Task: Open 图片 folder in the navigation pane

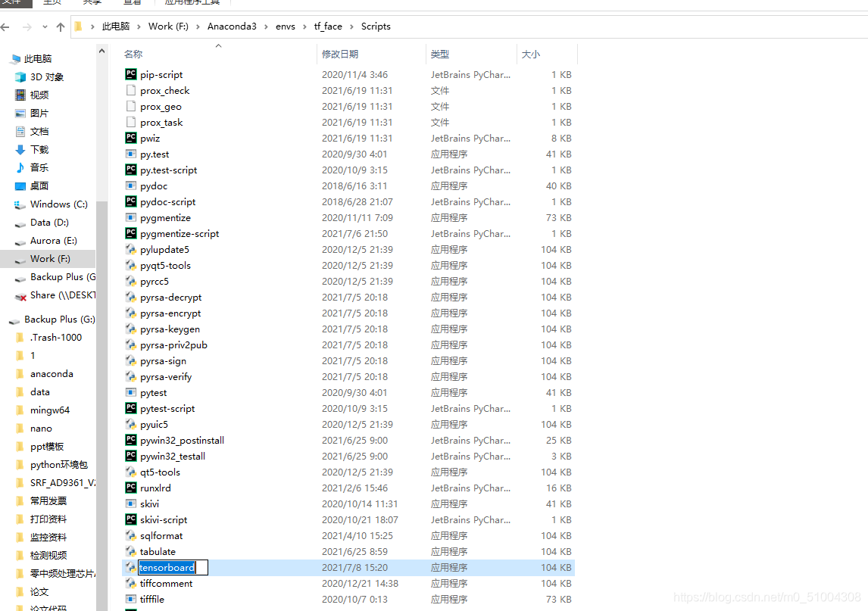Action: pos(39,113)
